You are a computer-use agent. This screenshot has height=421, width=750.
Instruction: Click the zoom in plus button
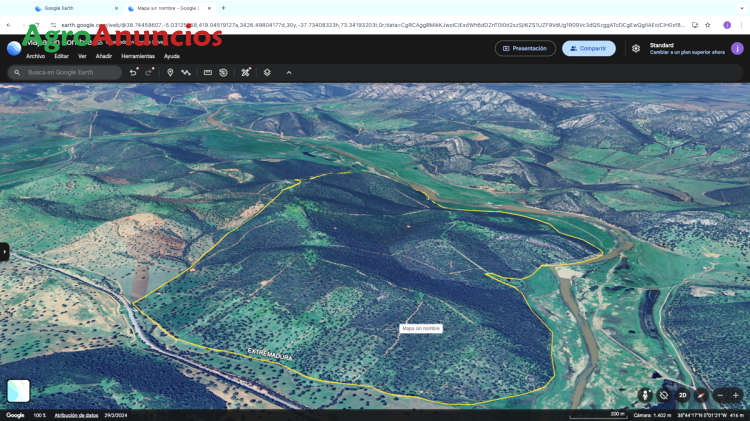[736, 395]
